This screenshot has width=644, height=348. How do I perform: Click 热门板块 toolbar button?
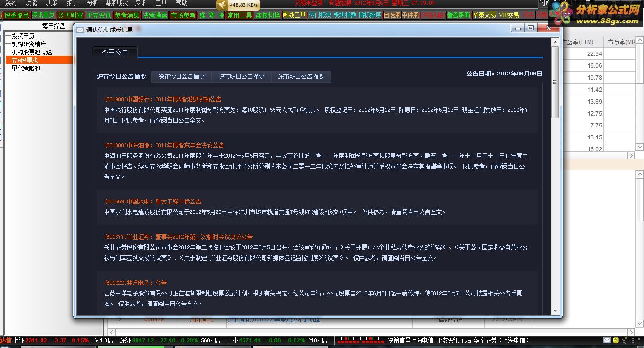(x=320, y=15)
